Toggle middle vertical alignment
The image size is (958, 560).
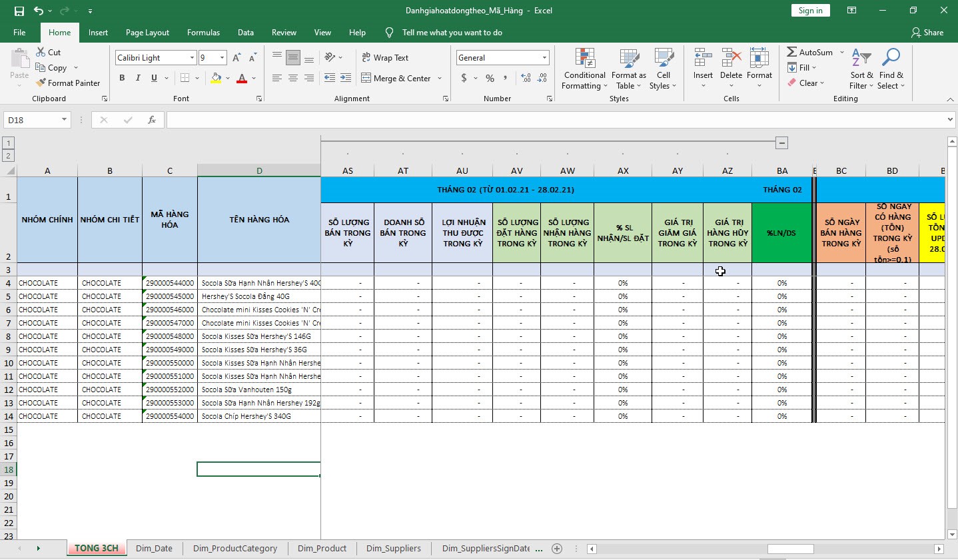point(292,58)
